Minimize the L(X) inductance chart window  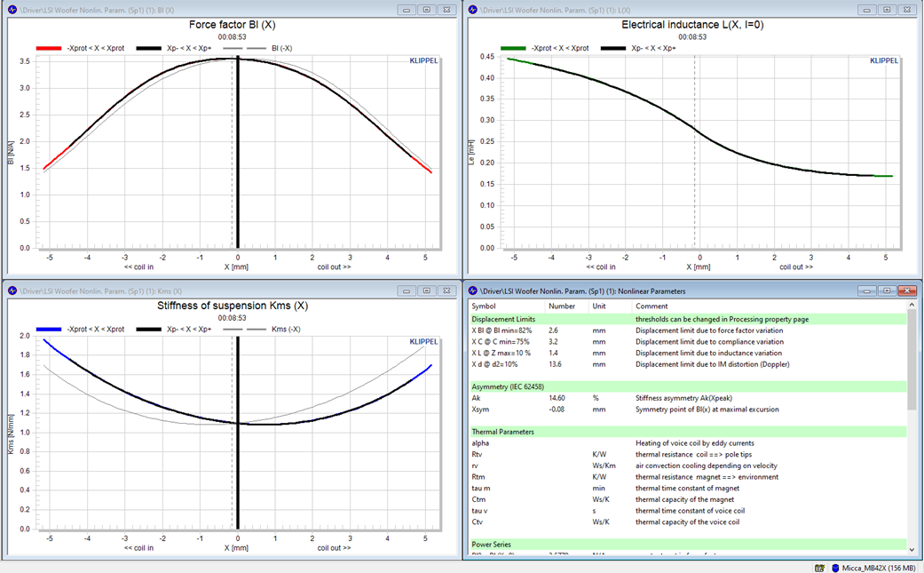click(x=867, y=10)
